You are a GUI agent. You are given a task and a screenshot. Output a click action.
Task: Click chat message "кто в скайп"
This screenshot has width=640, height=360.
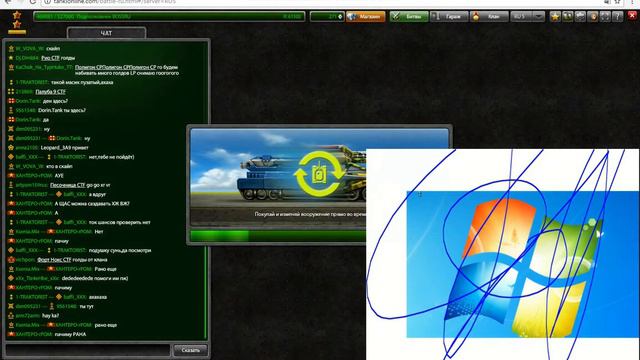pos(59,167)
